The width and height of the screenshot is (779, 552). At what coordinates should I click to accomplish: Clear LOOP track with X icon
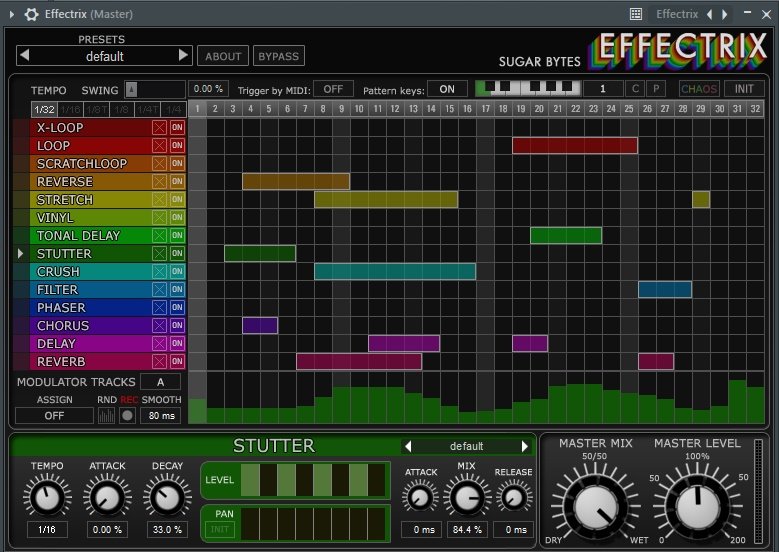click(x=159, y=146)
